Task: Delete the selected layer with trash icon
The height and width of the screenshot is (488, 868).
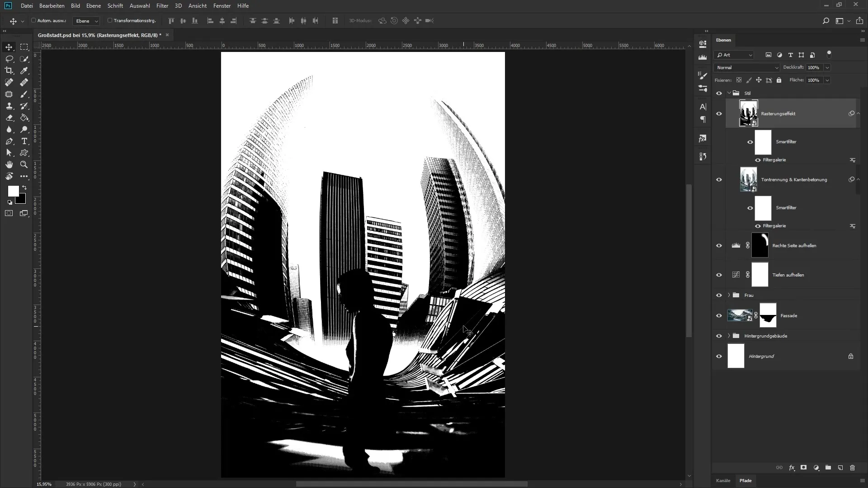Action: (x=853, y=468)
